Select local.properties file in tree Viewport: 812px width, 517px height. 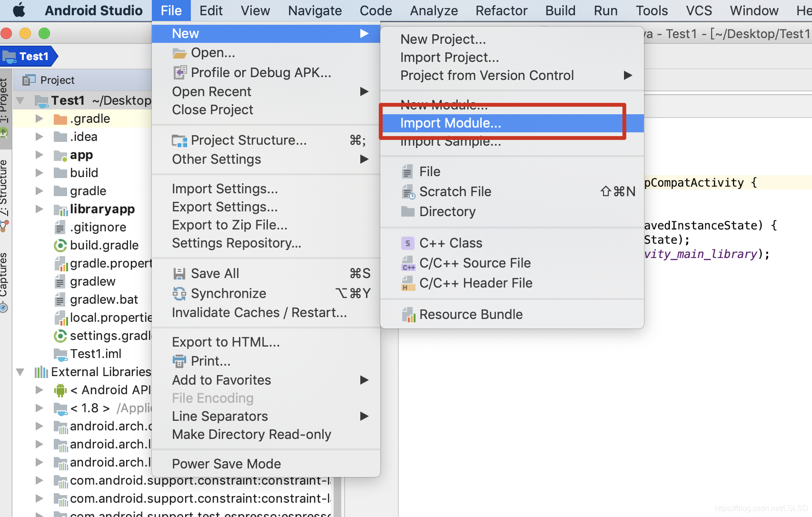[x=110, y=318]
